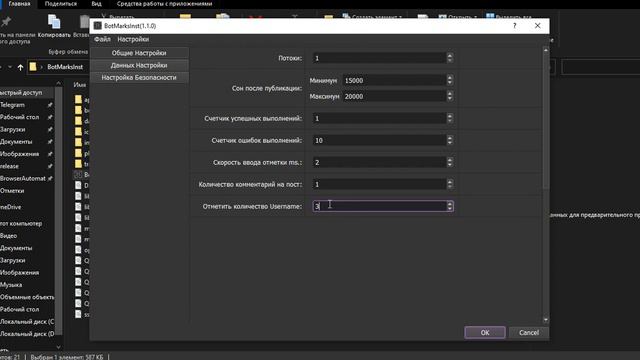This screenshot has height=360, width=640.
Task: Select the Общие Настройки tab
Action: click(x=139, y=53)
